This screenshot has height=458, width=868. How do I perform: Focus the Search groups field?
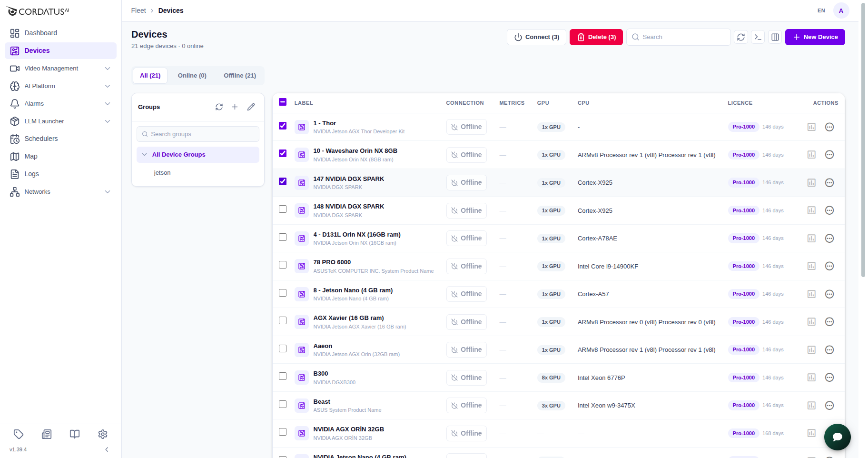[x=198, y=134]
